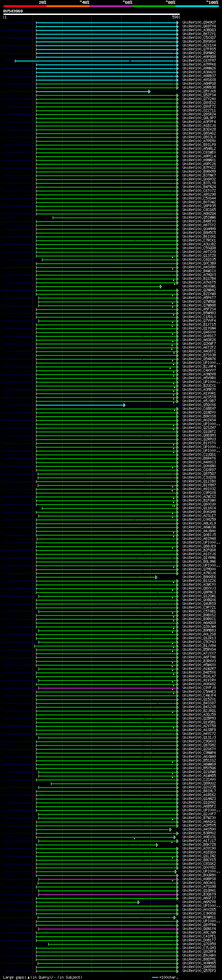Screen dimensions: 222x980
Task: Select label UniRef100_A9NNX1
Action: tap(199, 160)
